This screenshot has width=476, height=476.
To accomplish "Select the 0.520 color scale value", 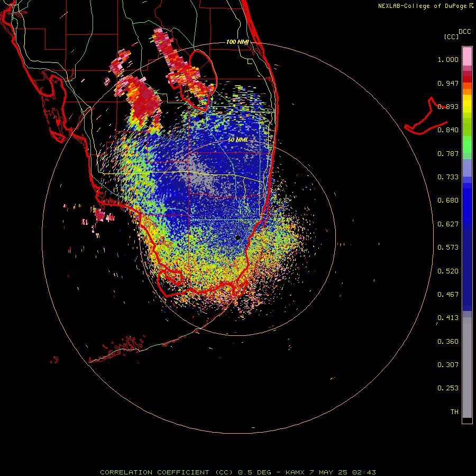I will click(x=448, y=271).
